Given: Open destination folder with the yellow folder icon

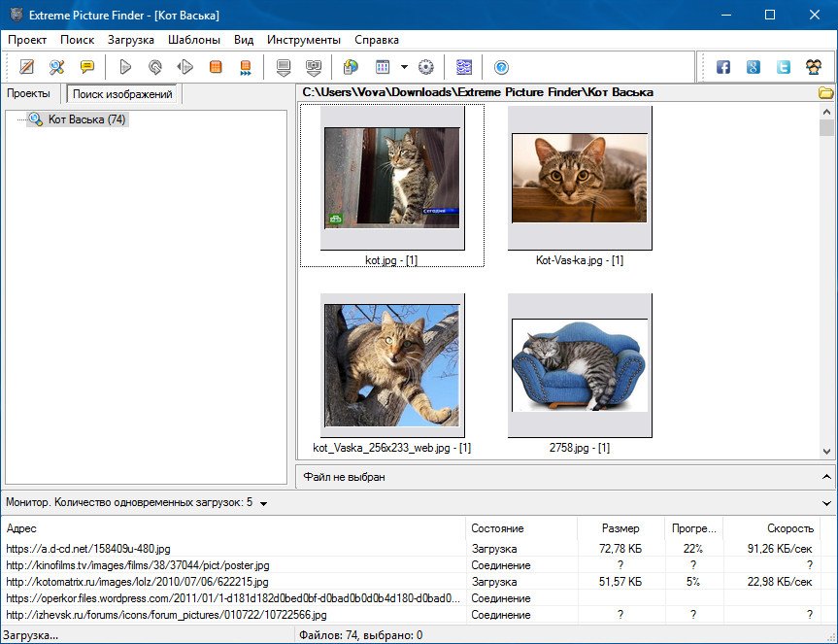Looking at the screenshot, I should pos(825,92).
